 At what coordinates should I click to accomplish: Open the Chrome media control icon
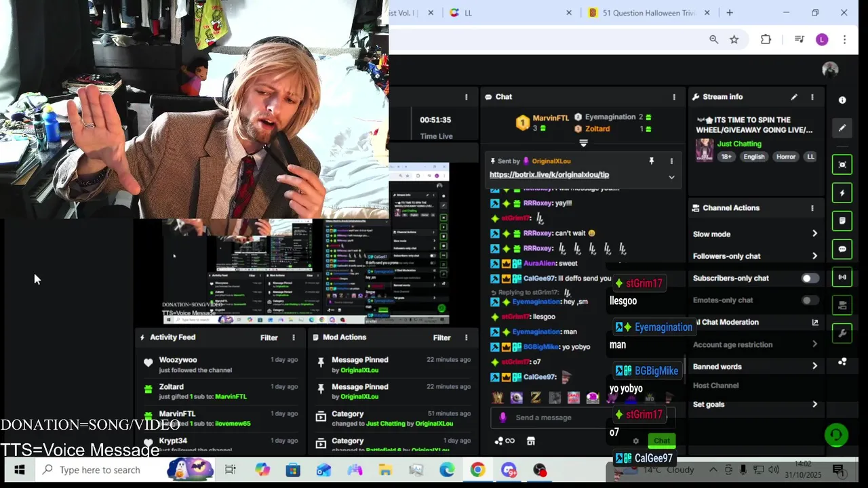point(799,40)
